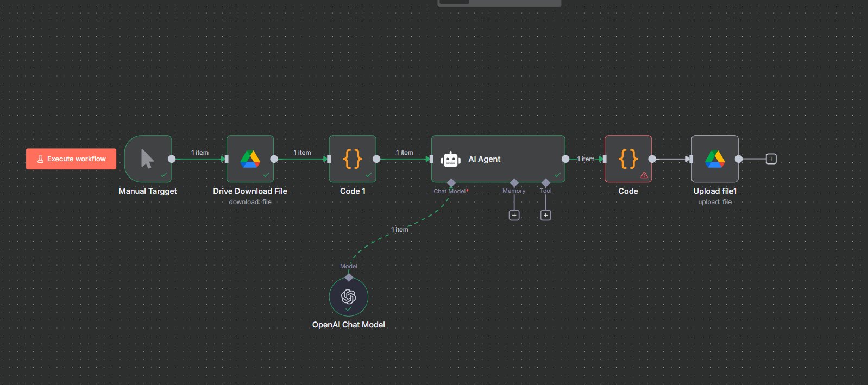Click the checkmark on Drive Download File node
The height and width of the screenshot is (385, 868).
pyautogui.click(x=266, y=175)
